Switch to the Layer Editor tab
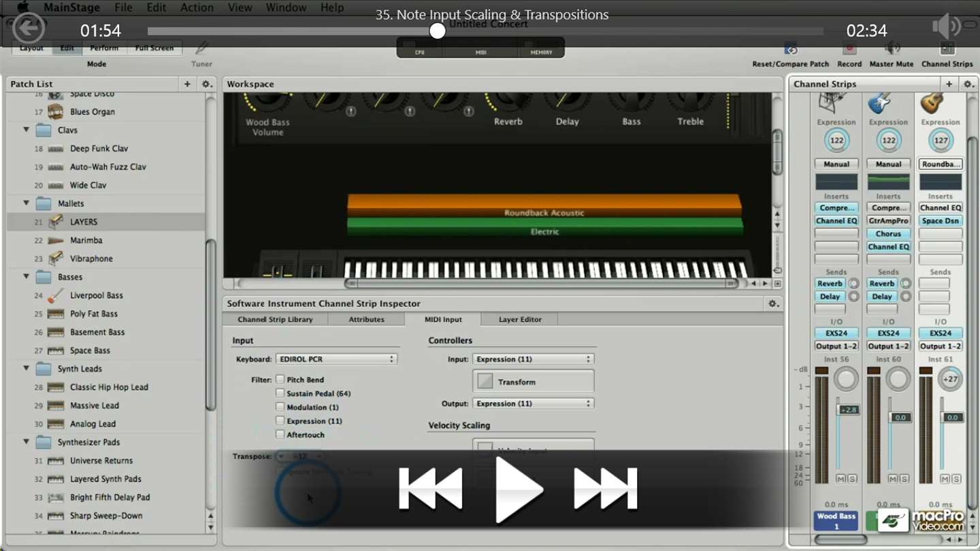The image size is (980, 551). click(520, 319)
